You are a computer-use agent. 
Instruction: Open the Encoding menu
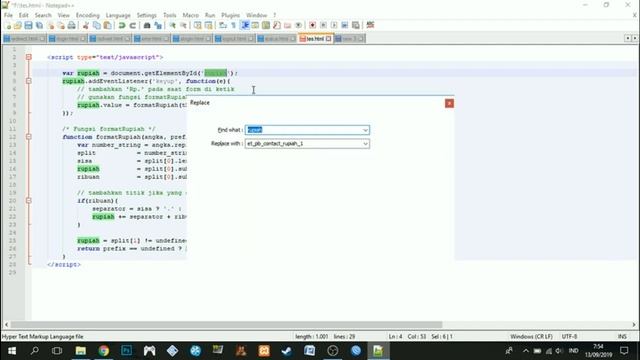[x=87, y=15]
